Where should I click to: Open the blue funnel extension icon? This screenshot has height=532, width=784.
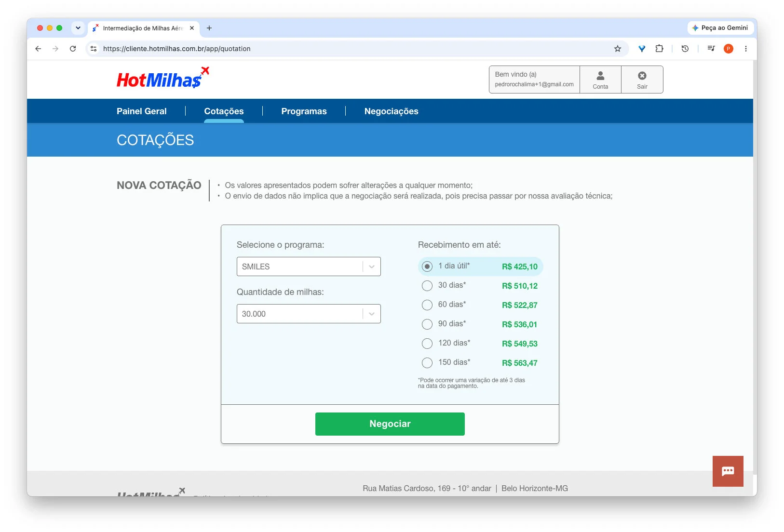point(642,49)
